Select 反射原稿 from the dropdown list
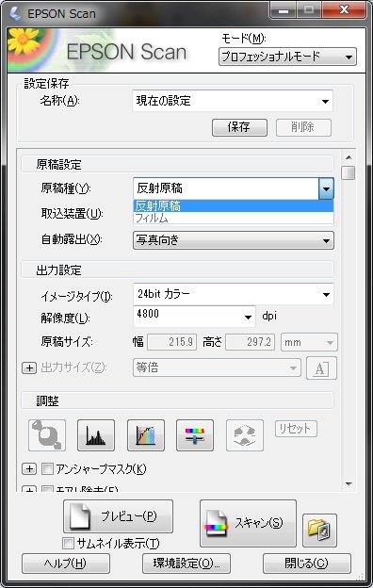This screenshot has width=373, height=588. coord(234,205)
